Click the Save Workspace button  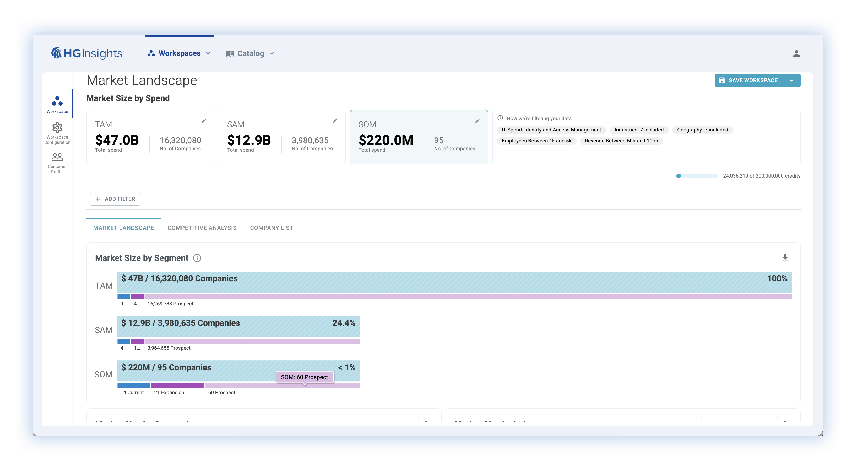748,80
